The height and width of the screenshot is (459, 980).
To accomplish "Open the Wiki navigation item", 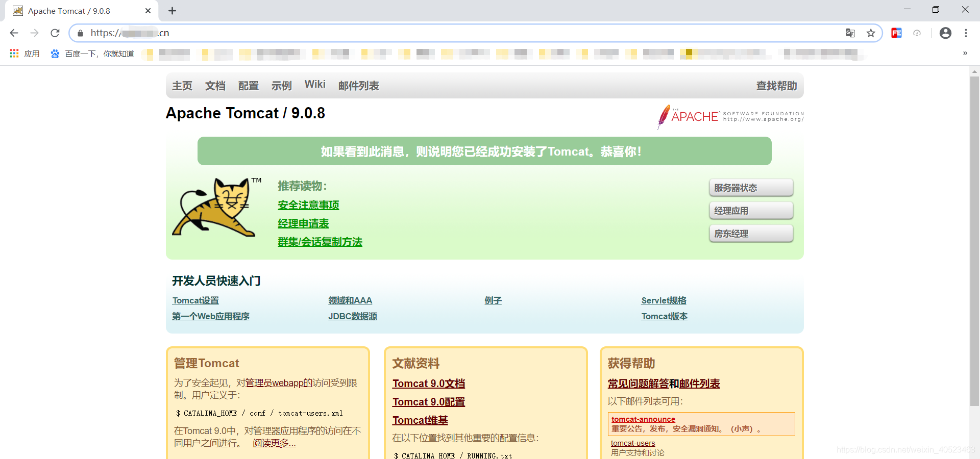I will pyautogui.click(x=315, y=85).
